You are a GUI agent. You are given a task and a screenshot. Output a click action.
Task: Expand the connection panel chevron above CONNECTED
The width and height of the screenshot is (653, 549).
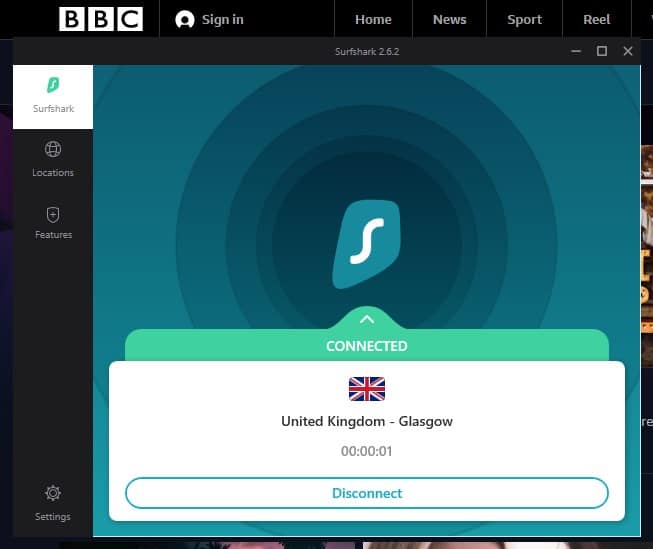(366, 319)
